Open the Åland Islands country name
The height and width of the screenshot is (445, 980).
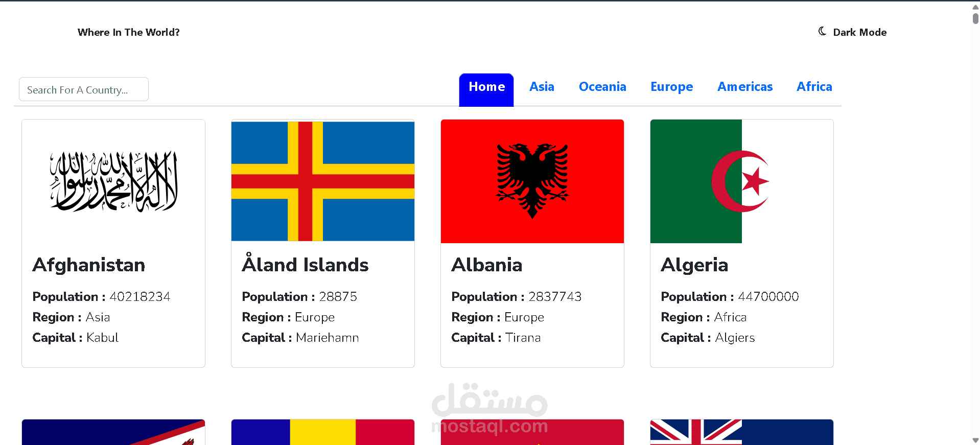point(305,264)
